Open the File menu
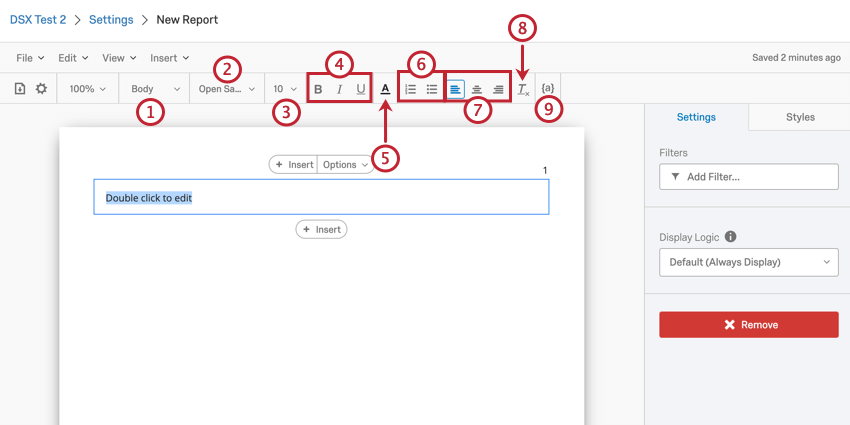Screen dimensions: 850x425 [x=30, y=58]
